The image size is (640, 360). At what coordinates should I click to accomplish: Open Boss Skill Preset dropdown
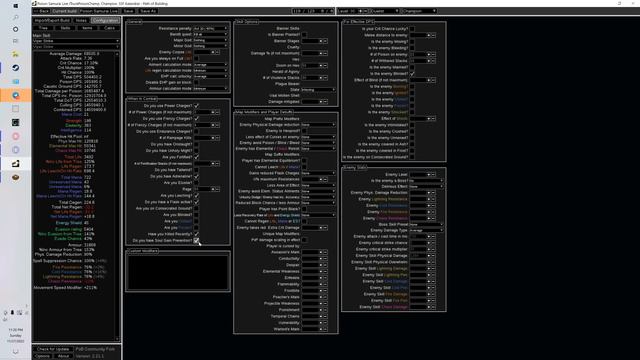[x=426, y=224]
